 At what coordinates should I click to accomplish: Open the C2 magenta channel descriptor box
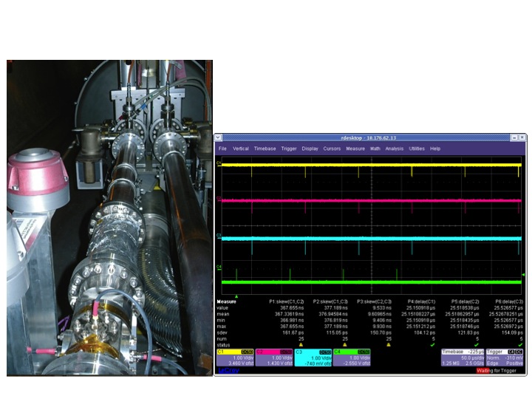(274, 358)
